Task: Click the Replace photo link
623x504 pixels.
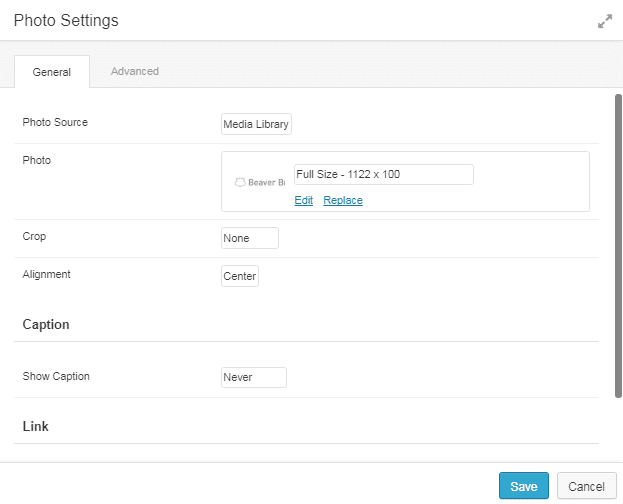Action: pyautogui.click(x=343, y=200)
